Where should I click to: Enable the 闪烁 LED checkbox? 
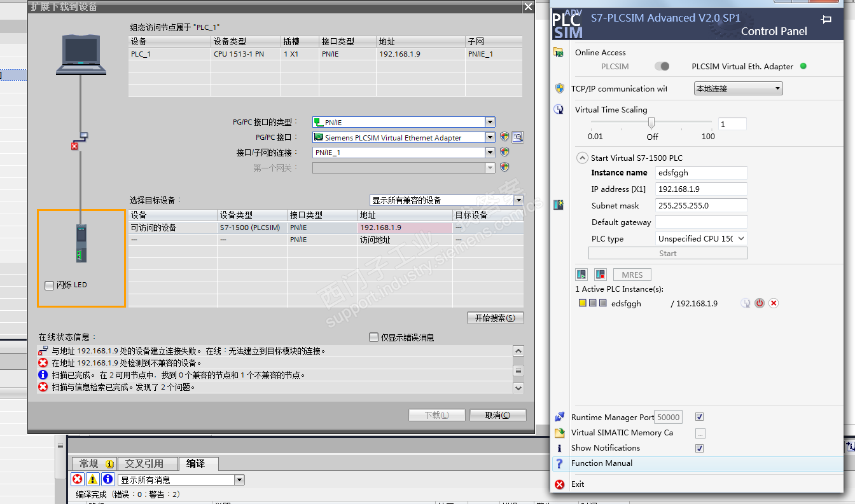(x=49, y=285)
